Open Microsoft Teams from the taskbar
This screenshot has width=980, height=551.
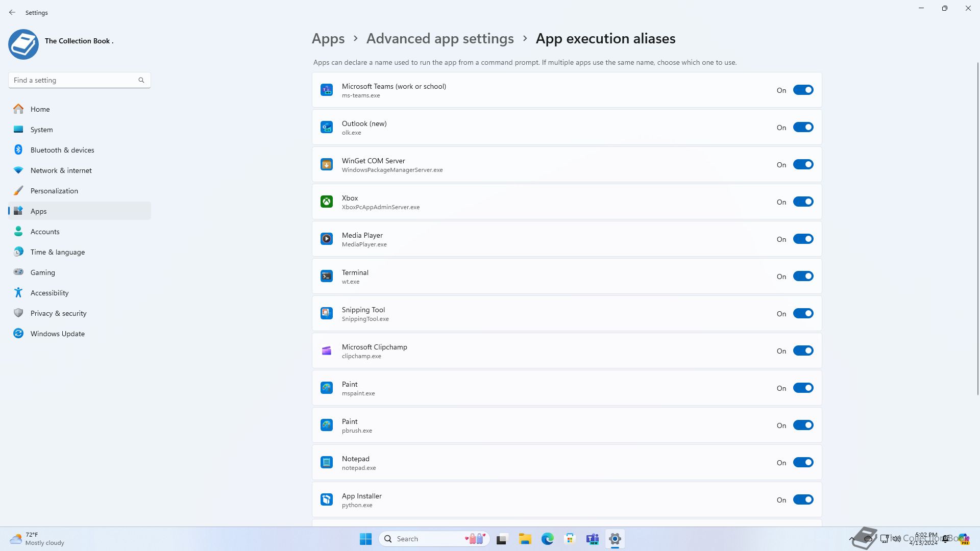click(593, 539)
